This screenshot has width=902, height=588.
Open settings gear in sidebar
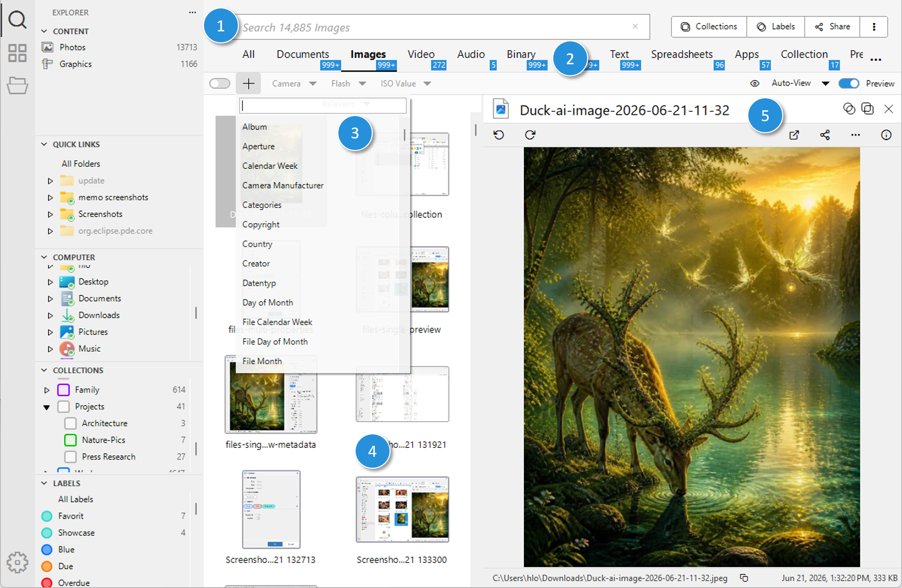coord(17,563)
